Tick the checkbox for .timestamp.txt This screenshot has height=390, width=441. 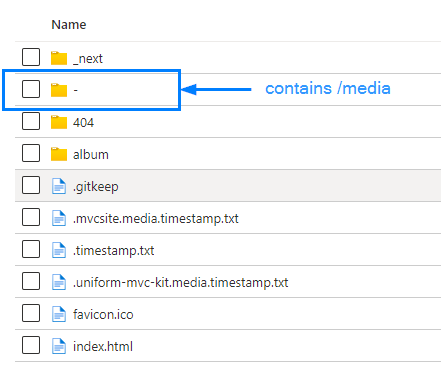point(31,249)
